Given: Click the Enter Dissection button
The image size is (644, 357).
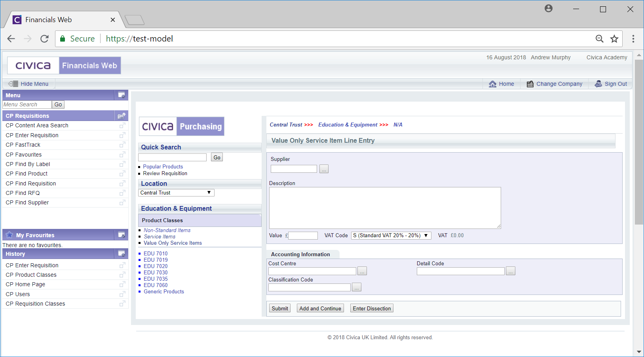Looking at the screenshot, I should (372, 308).
